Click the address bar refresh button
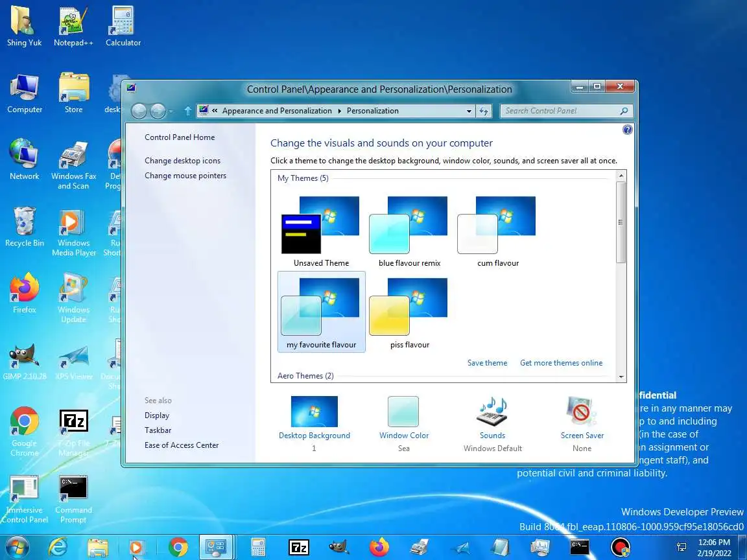The image size is (747, 560). (484, 111)
